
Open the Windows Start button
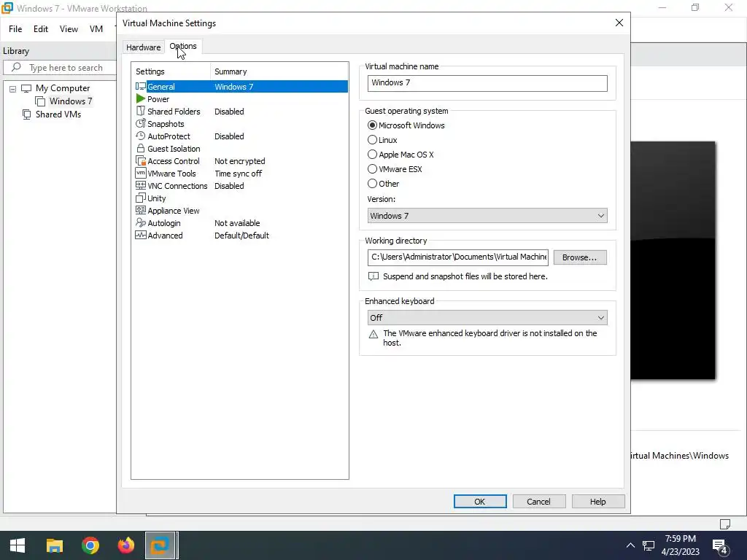click(x=18, y=545)
